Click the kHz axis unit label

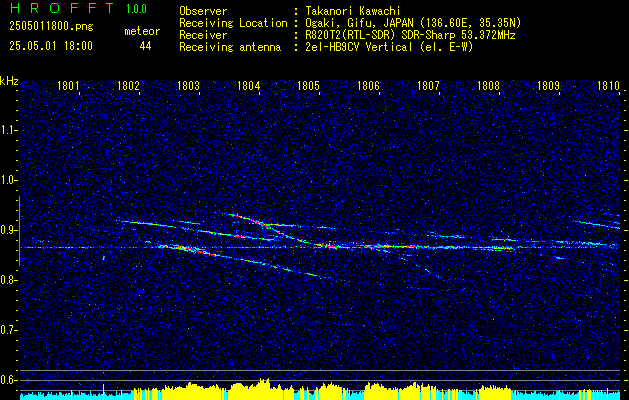pyautogui.click(x=9, y=81)
